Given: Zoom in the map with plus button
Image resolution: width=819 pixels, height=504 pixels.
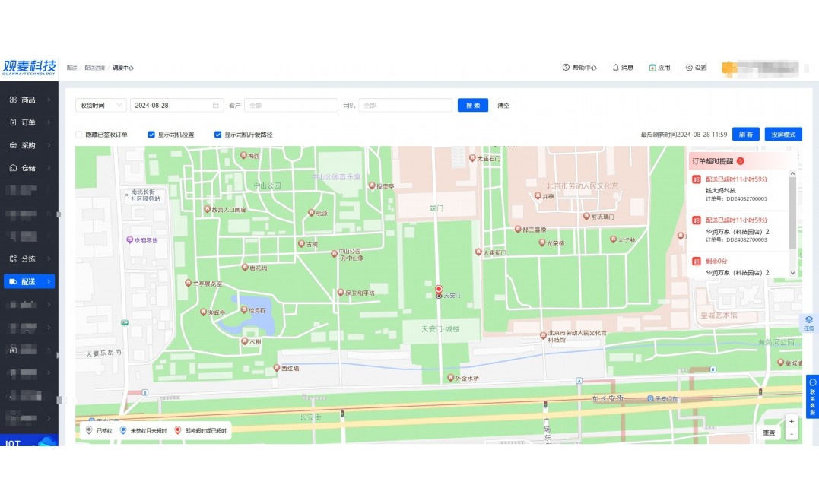Looking at the screenshot, I should (x=791, y=421).
